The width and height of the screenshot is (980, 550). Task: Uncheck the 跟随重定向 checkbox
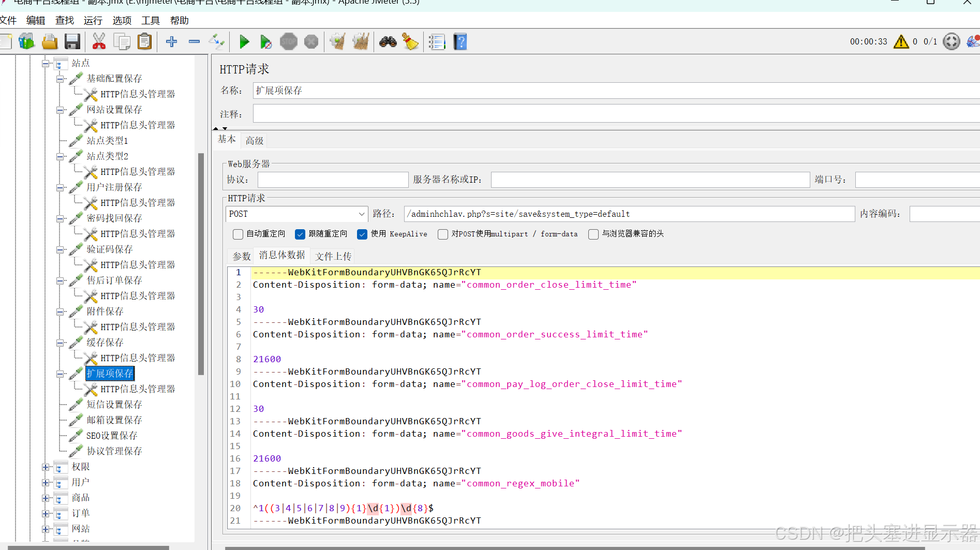point(300,234)
